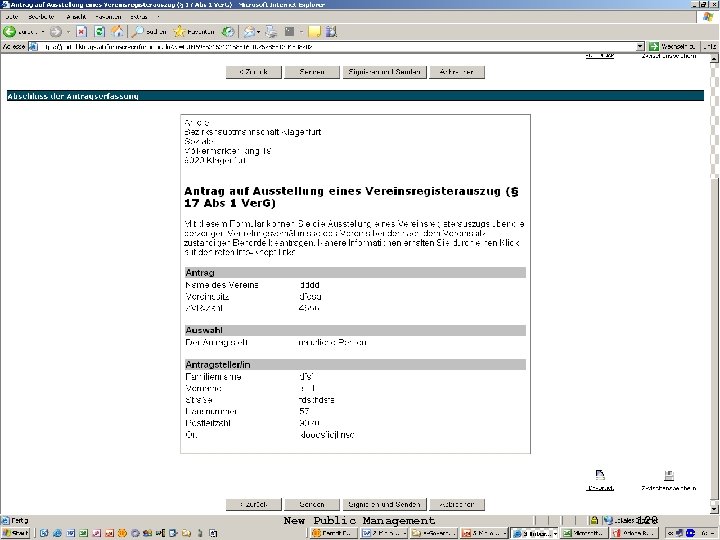Viewport: 720px width, 540px height.
Task: Launch Internet Explorer from quick launch
Action: (x=57, y=533)
